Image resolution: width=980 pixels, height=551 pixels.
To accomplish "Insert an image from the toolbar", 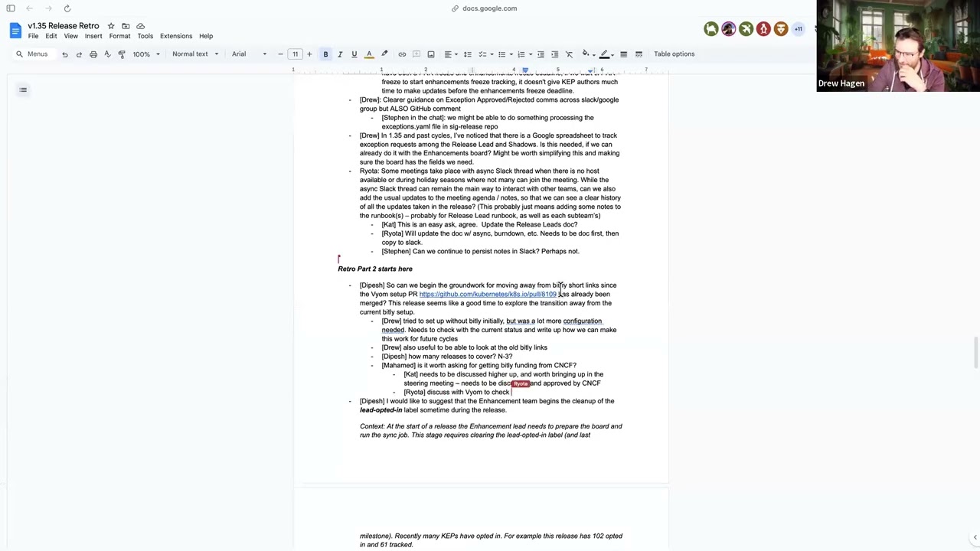I will pyautogui.click(x=431, y=54).
